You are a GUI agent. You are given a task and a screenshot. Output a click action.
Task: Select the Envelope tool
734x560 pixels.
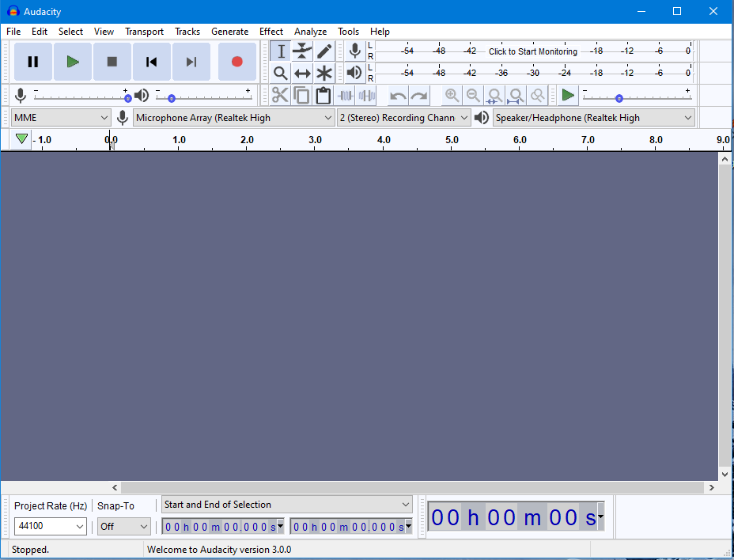point(302,51)
